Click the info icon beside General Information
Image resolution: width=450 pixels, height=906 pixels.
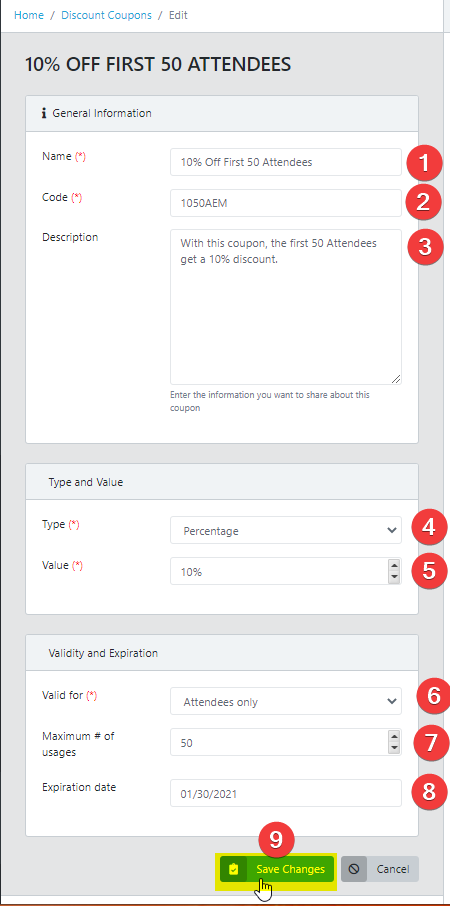[44, 113]
